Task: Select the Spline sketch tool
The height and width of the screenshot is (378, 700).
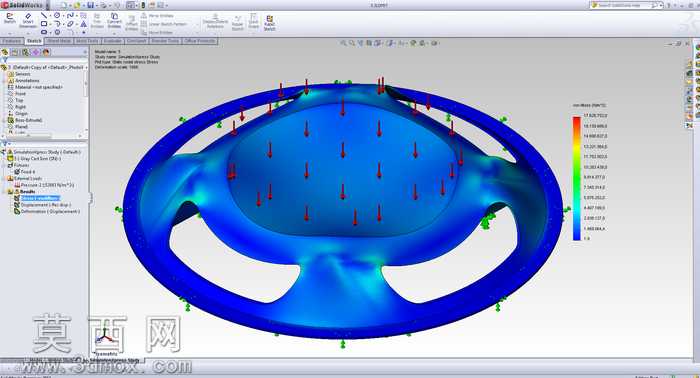Action: coord(70,16)
